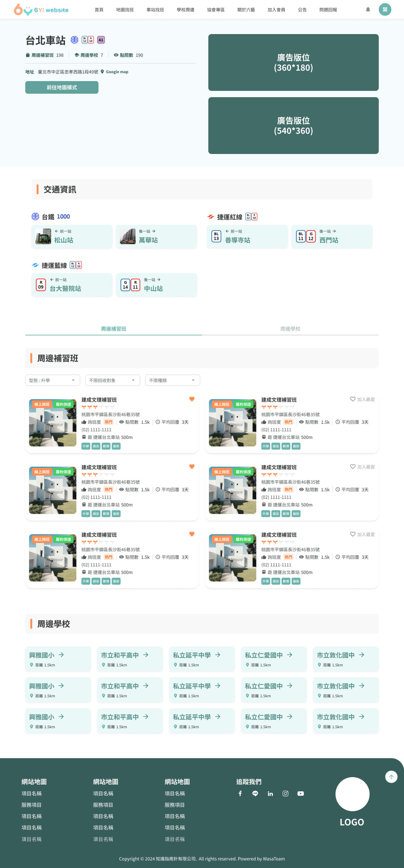Screen dimensions: 404x868
Task: Switch to the 周邊補習班 tab
Action: pos(114,328)
